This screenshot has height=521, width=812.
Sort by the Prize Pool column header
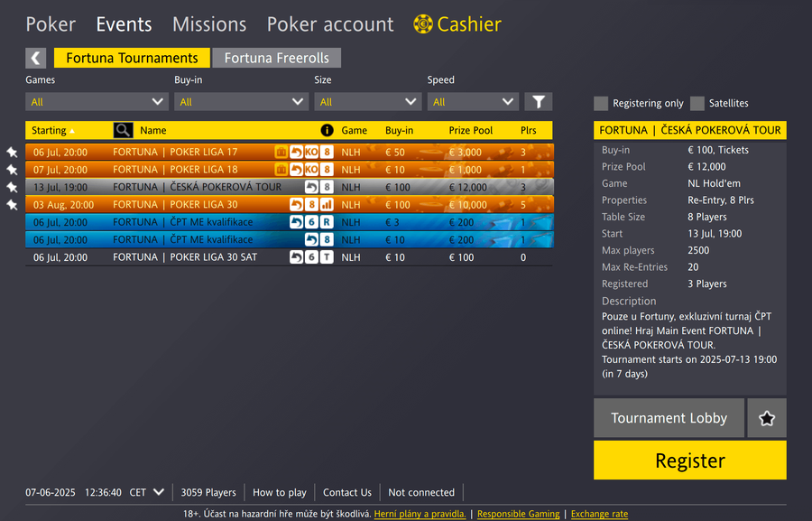(471, 130)
